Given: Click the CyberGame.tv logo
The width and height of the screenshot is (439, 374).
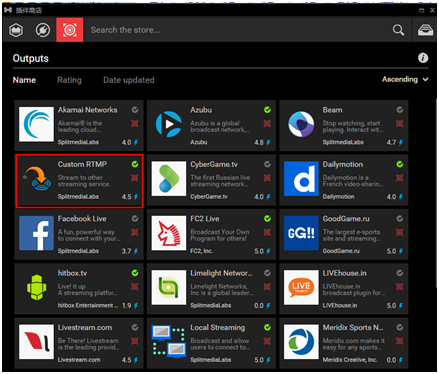Looking at the screenshot, I should click(169, 179).
